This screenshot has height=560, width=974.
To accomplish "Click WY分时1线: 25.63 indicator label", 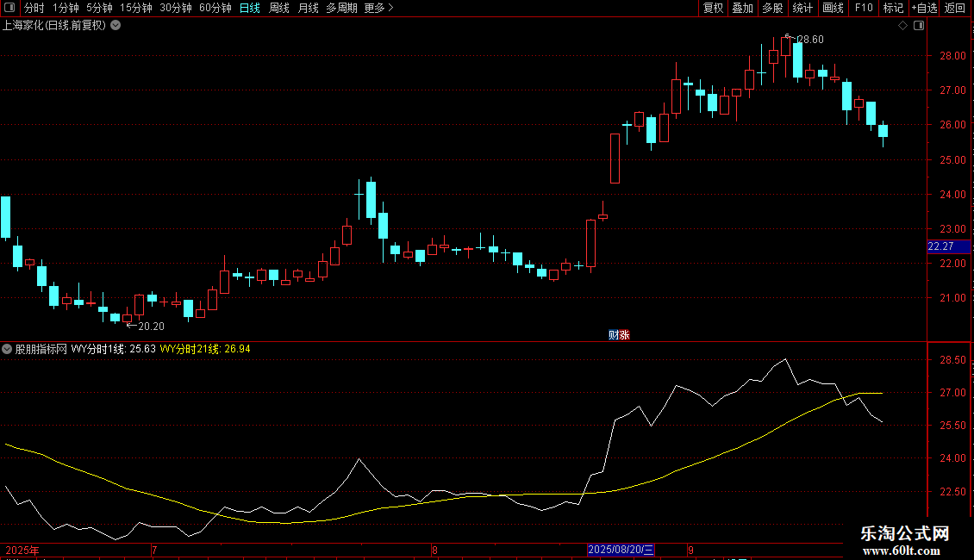I will 113,349.
